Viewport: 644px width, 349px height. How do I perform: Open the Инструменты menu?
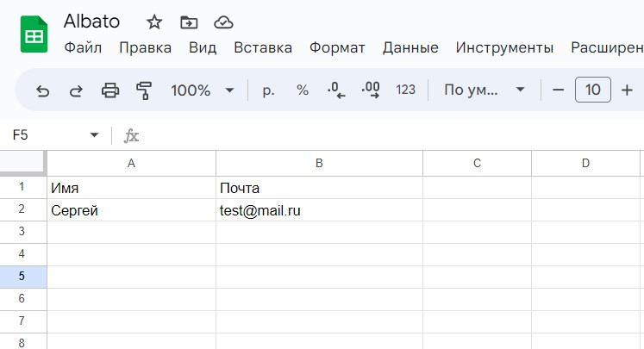click(504, 47)
